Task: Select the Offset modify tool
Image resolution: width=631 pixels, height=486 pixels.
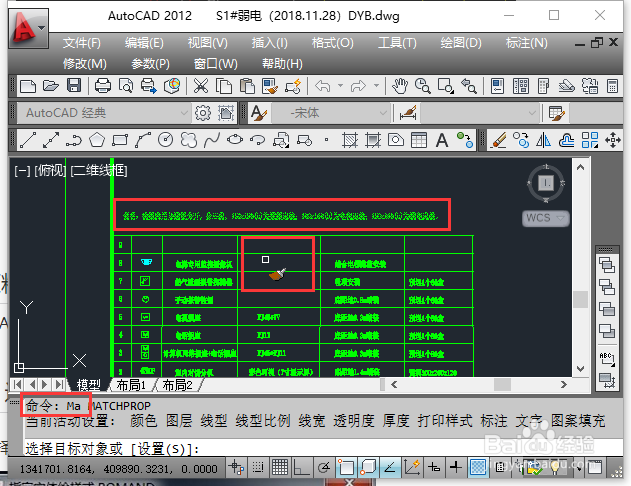Action: click(567, 140)
